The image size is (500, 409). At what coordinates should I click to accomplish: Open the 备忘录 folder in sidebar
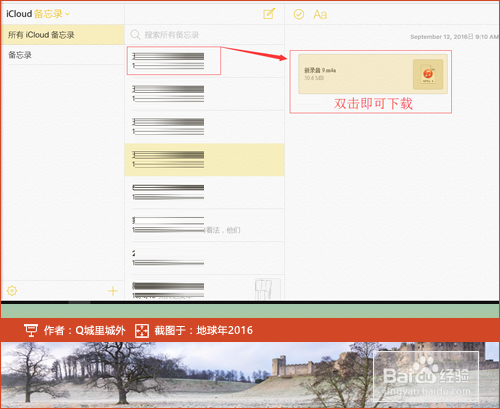62,55
